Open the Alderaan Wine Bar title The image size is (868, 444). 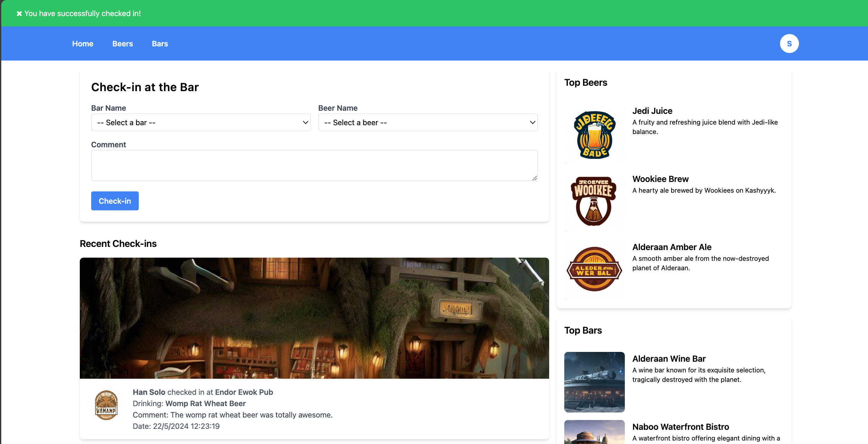click(x=669, y=359)
